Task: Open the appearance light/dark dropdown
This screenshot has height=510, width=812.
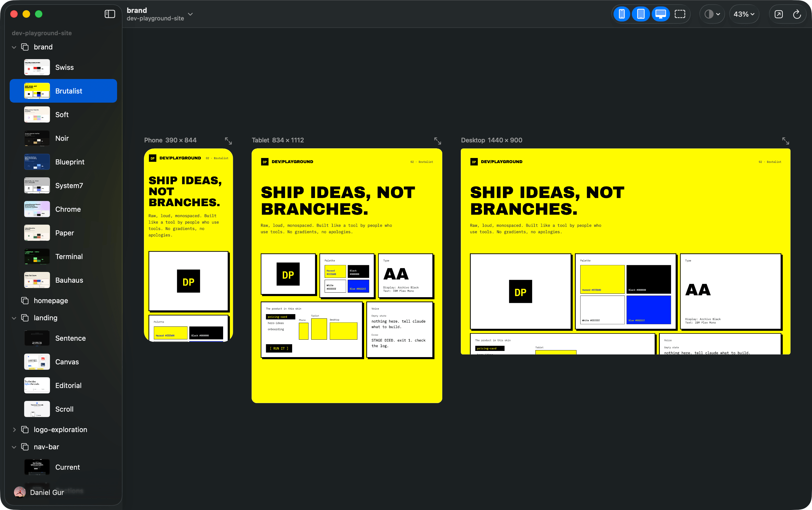Action: click(x=712, y=14)
